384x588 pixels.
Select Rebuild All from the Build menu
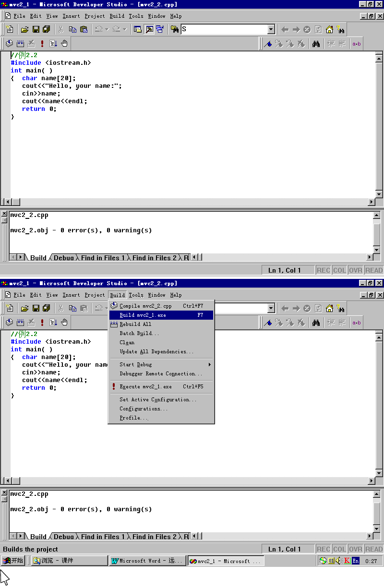point(135,324)
